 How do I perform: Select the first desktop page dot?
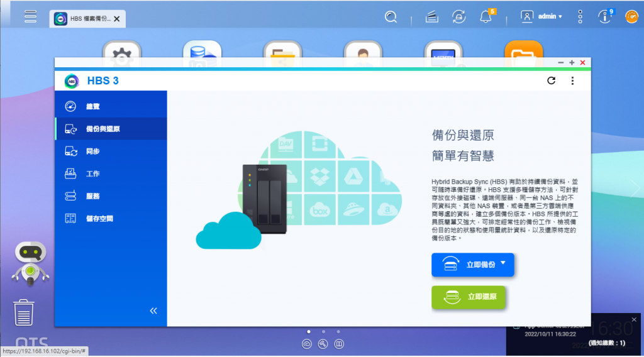pos(309,332)
